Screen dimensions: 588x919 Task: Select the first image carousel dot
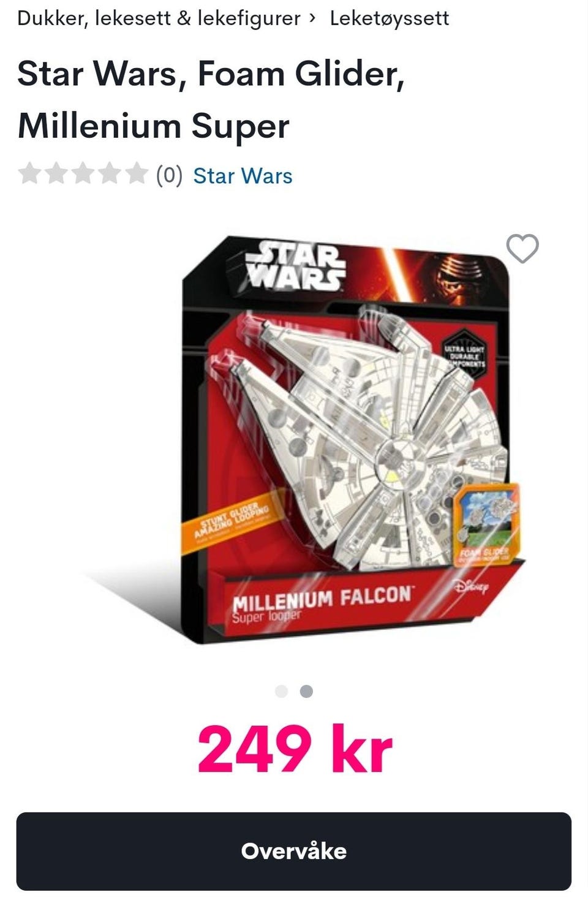click(282, 692)
